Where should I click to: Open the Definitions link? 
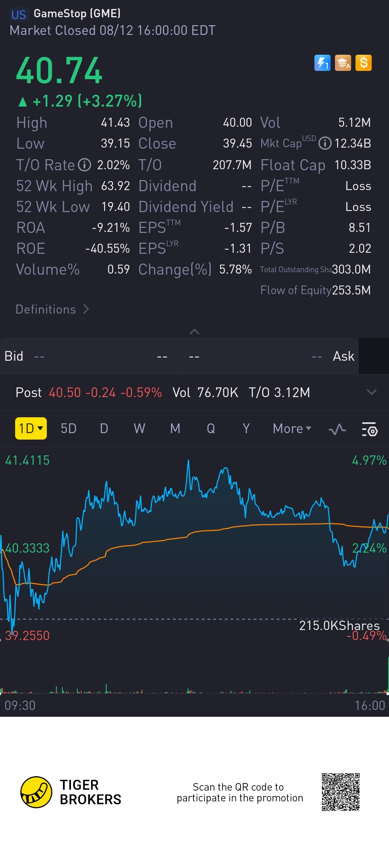[x=52, y=309]
